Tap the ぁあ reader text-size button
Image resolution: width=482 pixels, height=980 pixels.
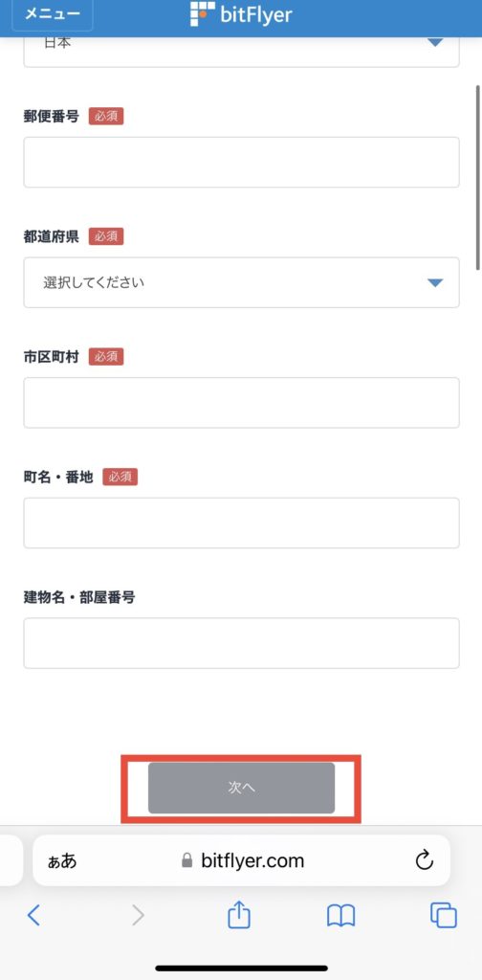(x=62, y=860)
